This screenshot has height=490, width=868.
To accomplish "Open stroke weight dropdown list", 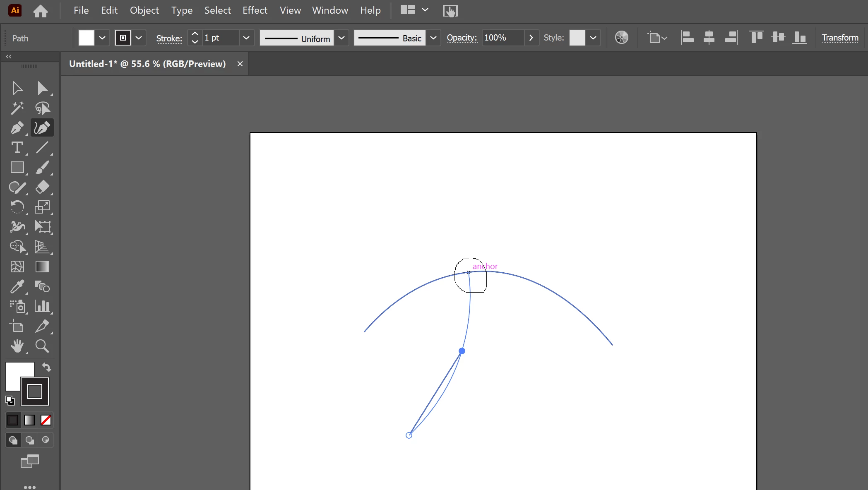I will tap(246, 38).
